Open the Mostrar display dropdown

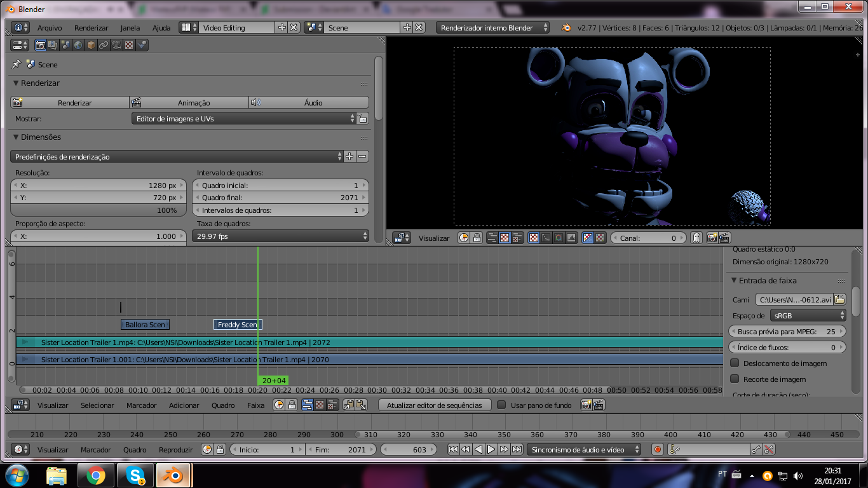point(243,118)
